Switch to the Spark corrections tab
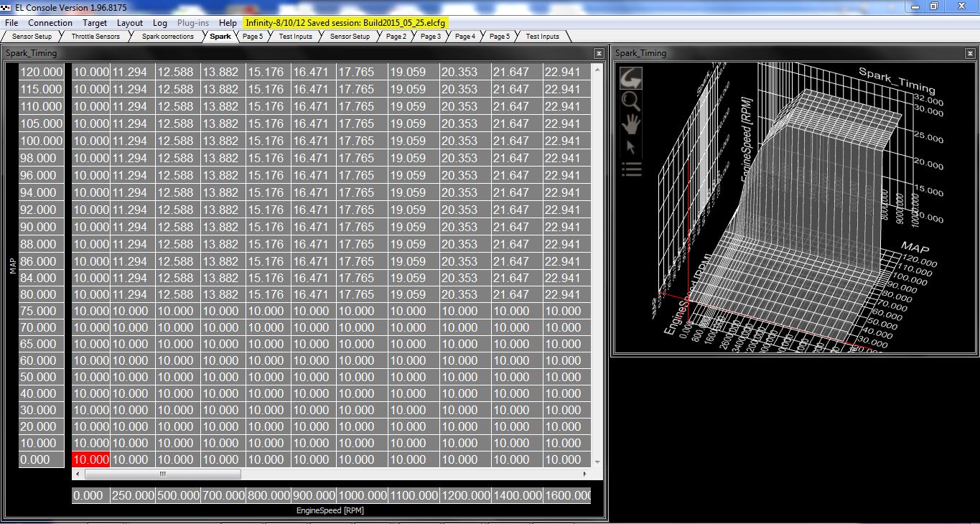980x524 pixels. [168, 37]
